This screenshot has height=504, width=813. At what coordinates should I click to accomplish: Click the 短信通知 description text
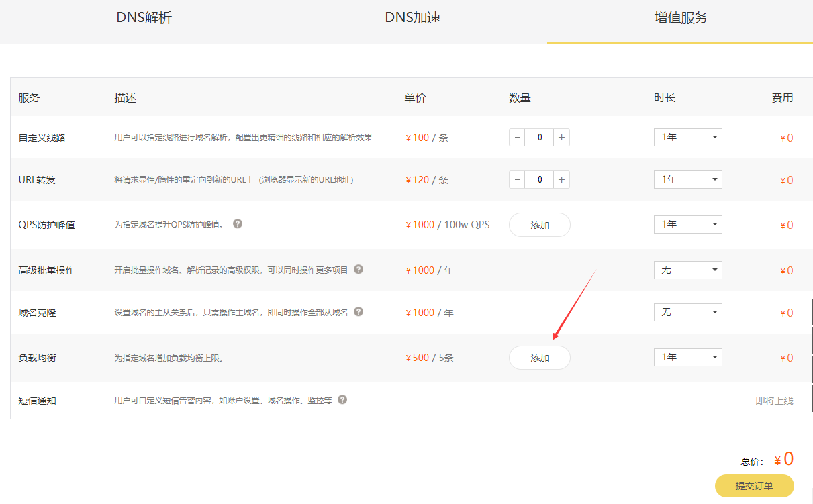[223, 401]
